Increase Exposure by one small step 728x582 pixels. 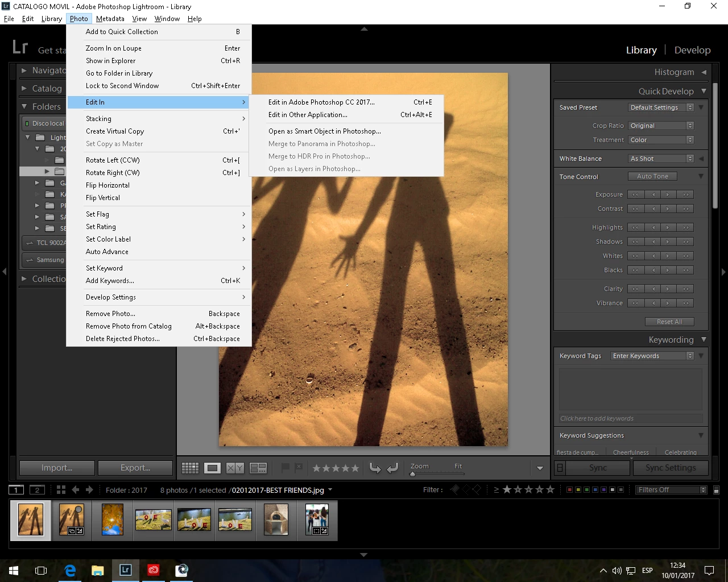tap(668, 194)
